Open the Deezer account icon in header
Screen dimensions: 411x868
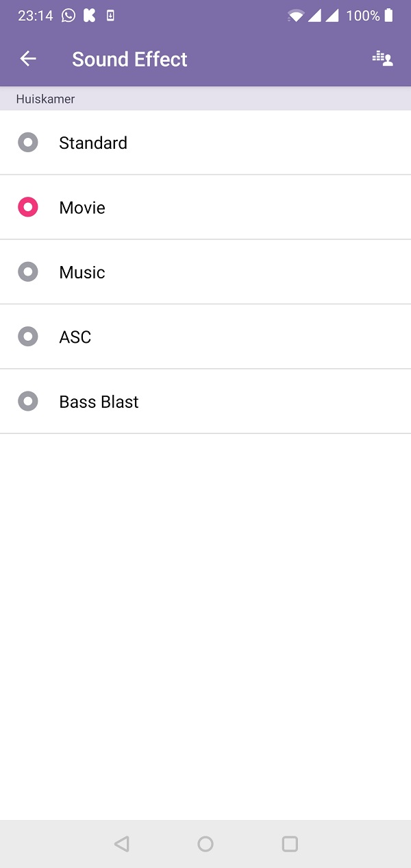pyautogui.click(x=382, y=58)
